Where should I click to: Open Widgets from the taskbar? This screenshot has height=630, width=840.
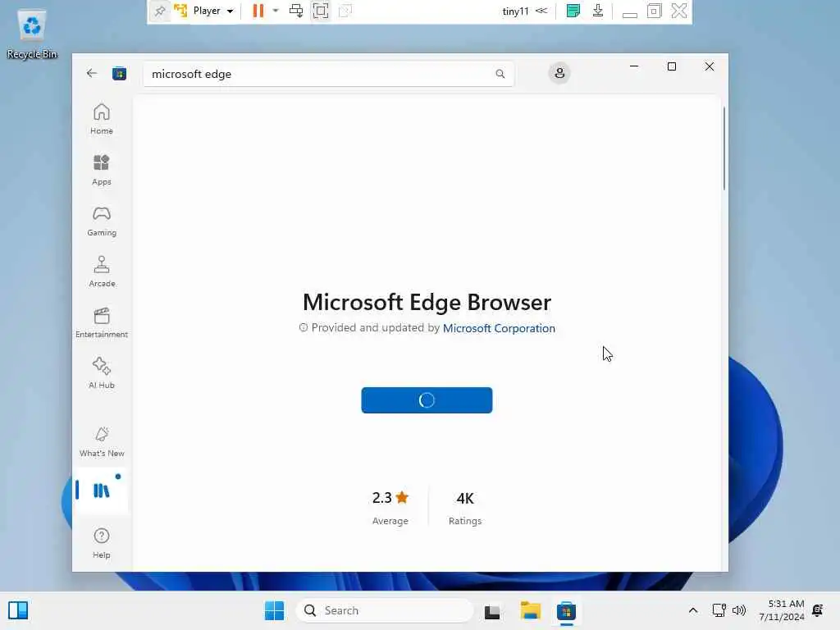[x=18, y=610]
